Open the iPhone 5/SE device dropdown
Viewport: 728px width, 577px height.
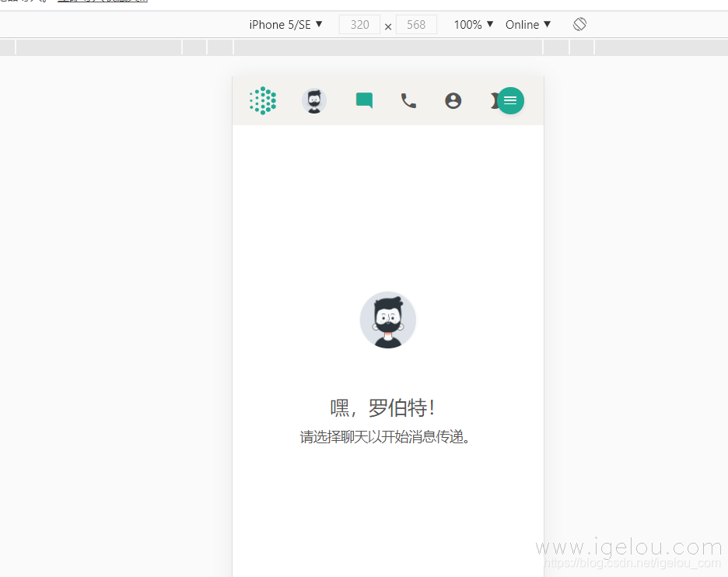point(285,24)
